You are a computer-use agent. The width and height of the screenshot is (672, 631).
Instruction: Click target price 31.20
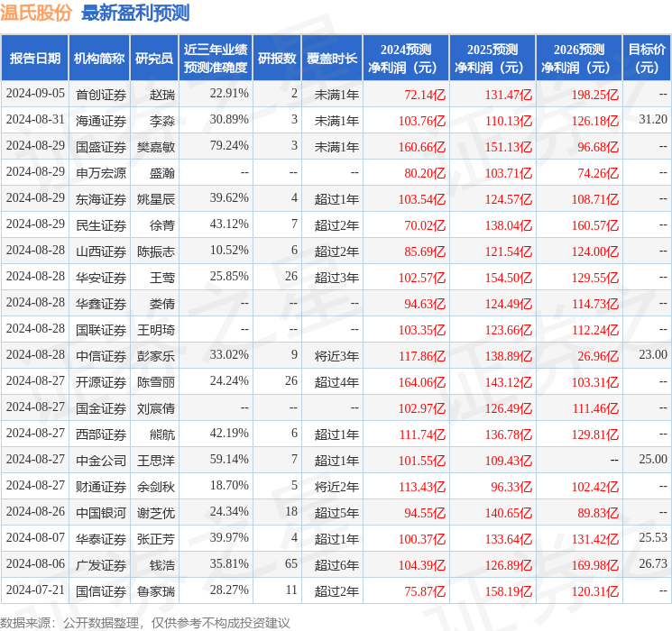tap(653, 120)
